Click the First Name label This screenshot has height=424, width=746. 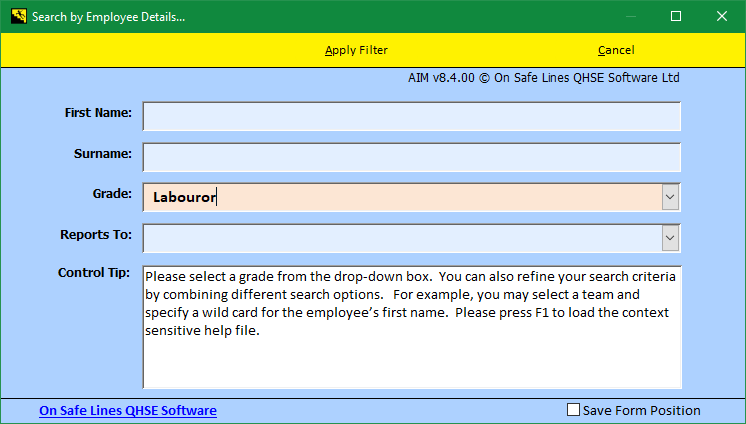98,113
